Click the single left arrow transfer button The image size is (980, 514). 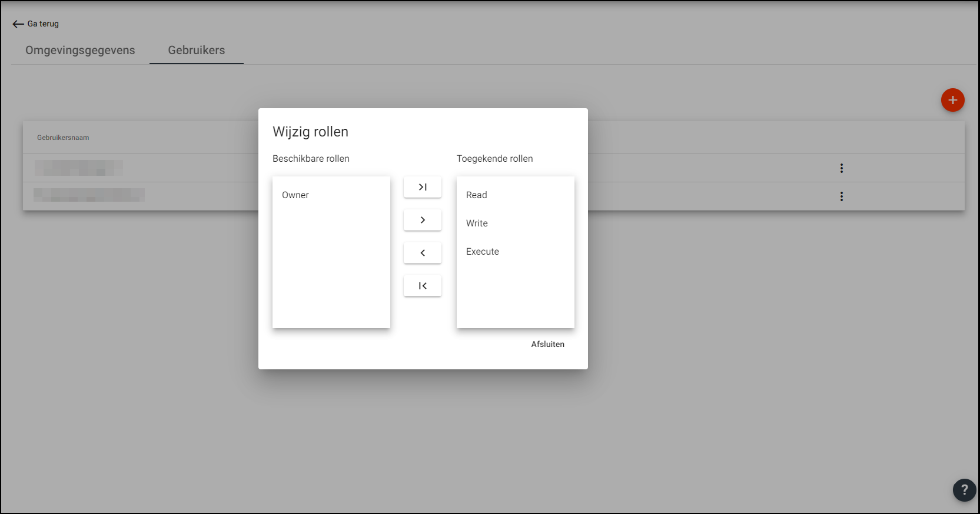point(422,253)
